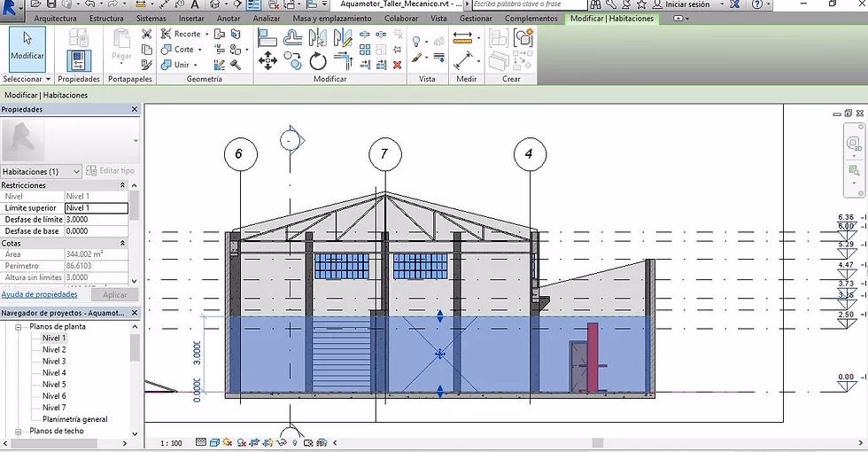Click the Ayuda de propiedades link

click(x=39, y=294)
